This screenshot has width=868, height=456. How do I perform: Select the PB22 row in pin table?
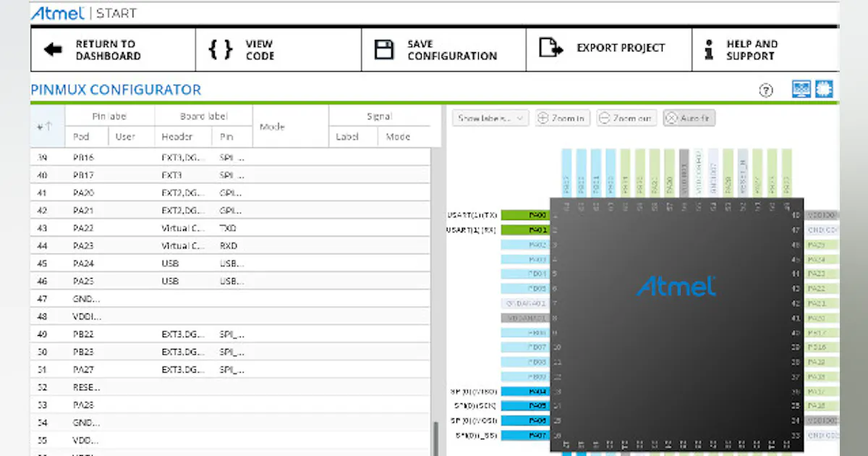231,334
